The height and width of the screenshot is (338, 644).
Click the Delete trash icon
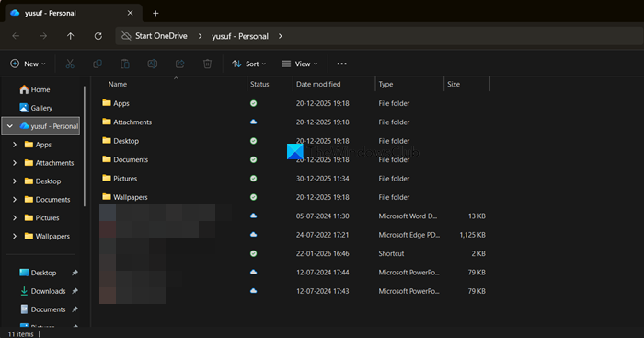pos(207,64)
